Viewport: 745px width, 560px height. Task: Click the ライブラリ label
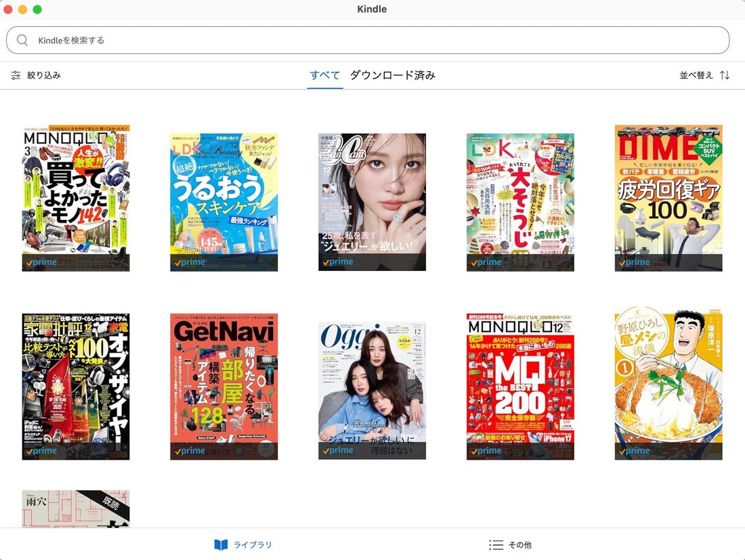pyautogui.click(x=251, y=544)
